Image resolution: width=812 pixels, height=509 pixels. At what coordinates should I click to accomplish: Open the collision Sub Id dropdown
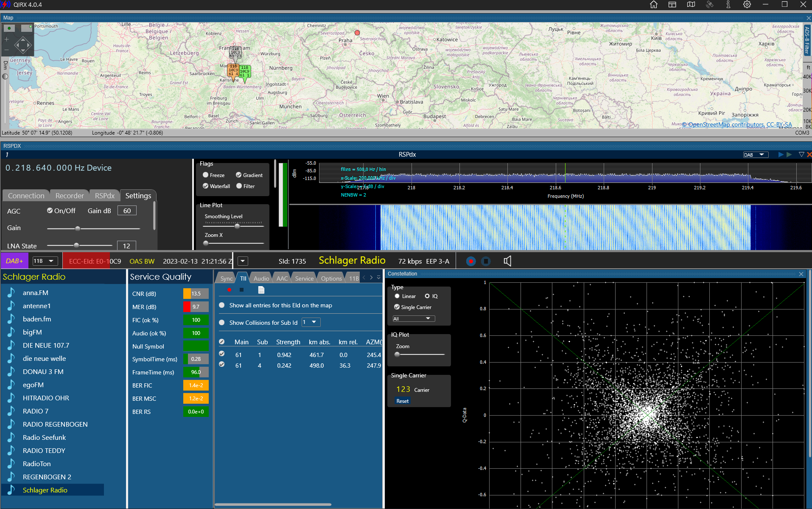(x=311, y=322)
